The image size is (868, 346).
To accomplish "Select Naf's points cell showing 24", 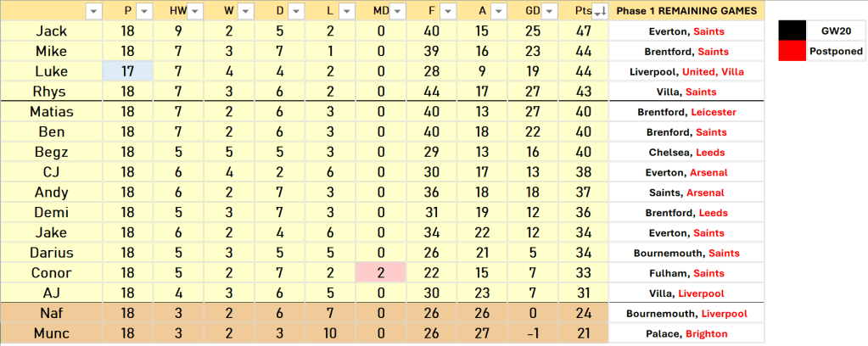I will point(584,314).
